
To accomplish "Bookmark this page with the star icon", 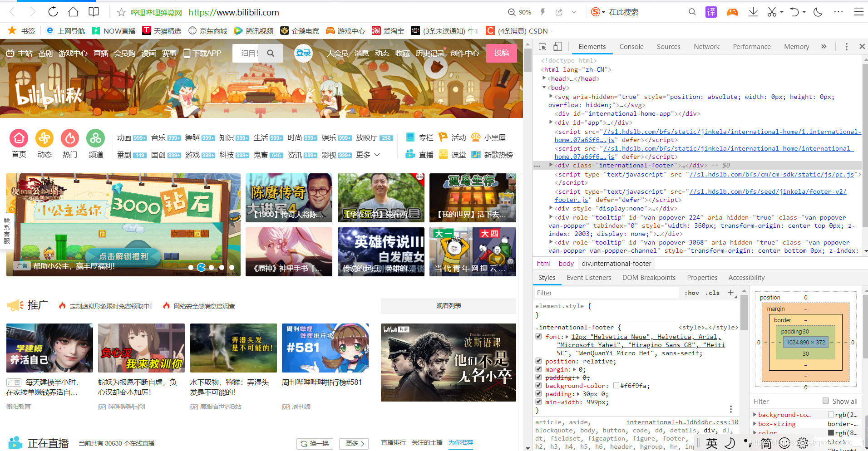I will click(x=121, y=12).
